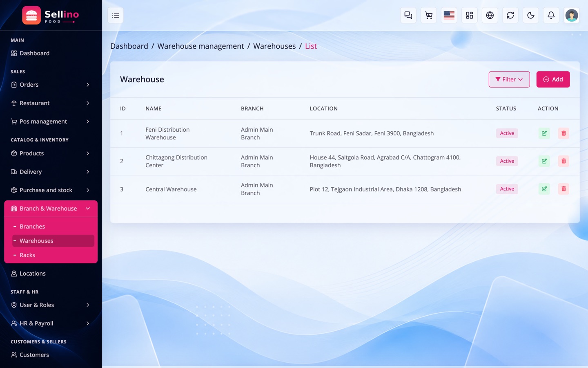Open notifications bell icon

tap(551, 16)
